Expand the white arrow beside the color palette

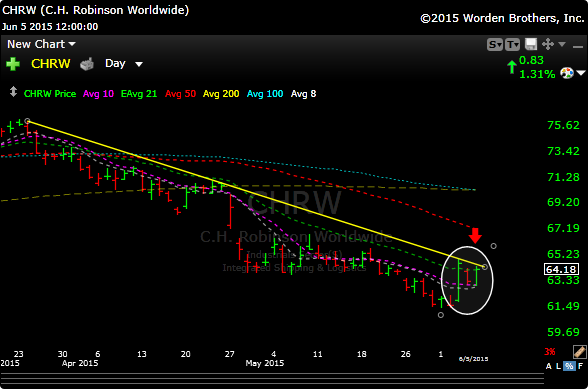pos(581,73)
